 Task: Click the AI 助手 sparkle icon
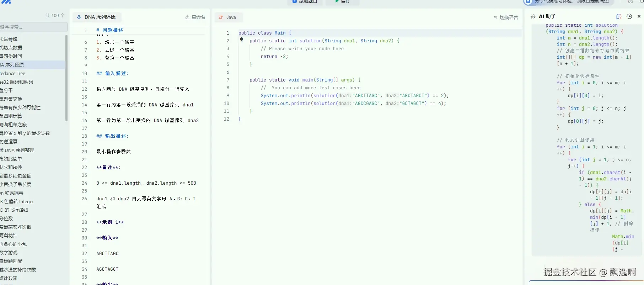(x=533, y=16)
